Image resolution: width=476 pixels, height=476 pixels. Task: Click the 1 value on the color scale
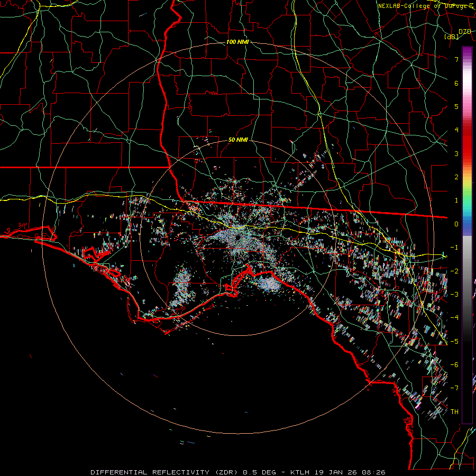click(x=456, y=200)
